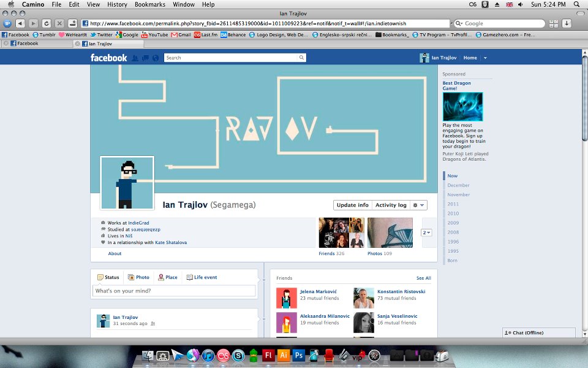Click the Update info button
Screen dimensions: 588x368
coord(352,205)
